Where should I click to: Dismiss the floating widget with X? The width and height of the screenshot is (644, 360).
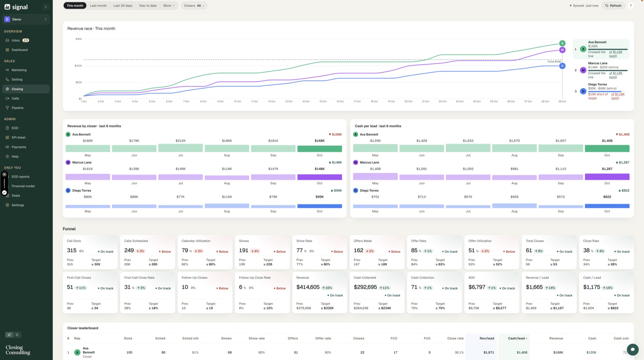tap(4, 175)
